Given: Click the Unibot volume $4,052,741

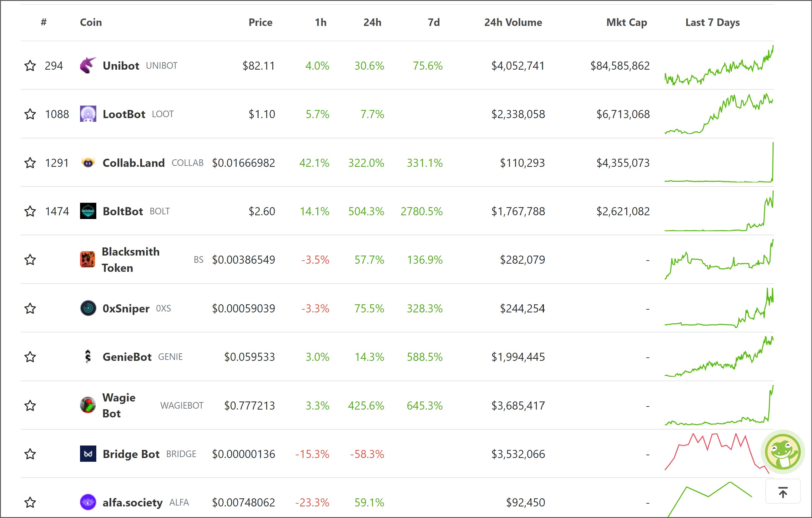Looking at the screenshot, I should [x=518, y=65].
